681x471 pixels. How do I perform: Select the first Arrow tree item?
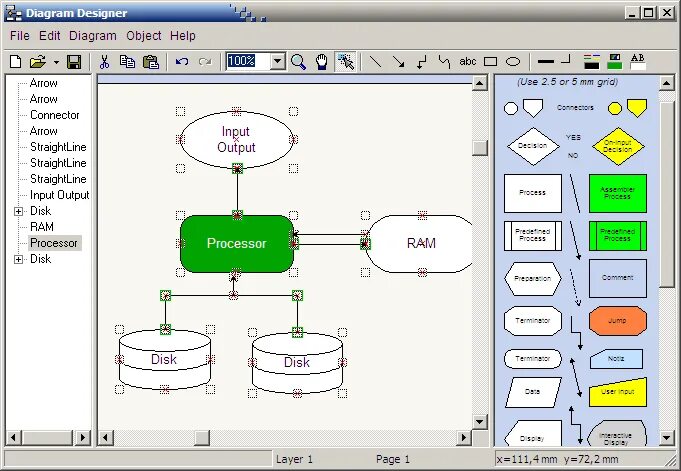coord(43,83)
